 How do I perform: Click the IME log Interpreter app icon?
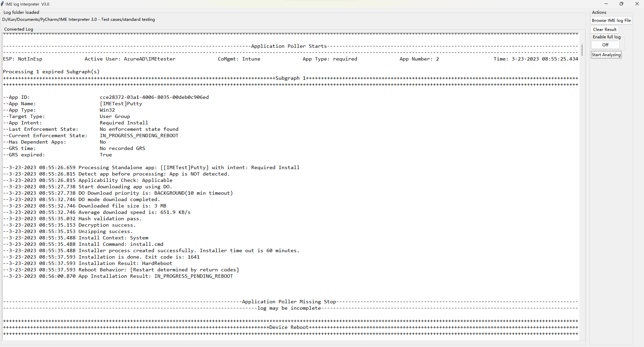pyautogui.click(x=3, y=4)
